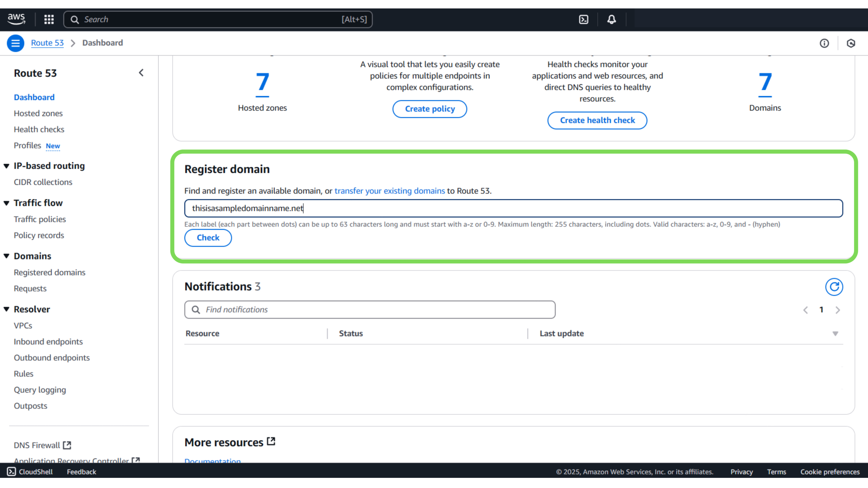Image resolution: width=868 pixels, height=488 pixels.
Task: Click the DNS Firewall external link icon
Action: 67,445
